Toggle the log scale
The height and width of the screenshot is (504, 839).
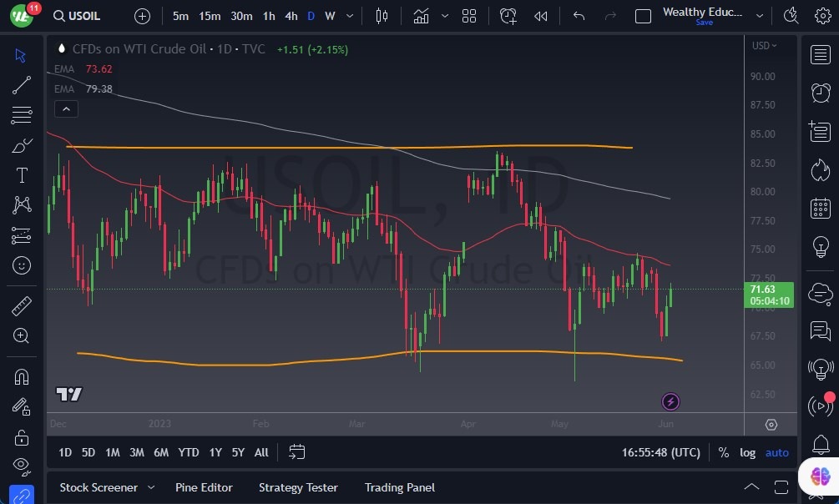[747, 452]
